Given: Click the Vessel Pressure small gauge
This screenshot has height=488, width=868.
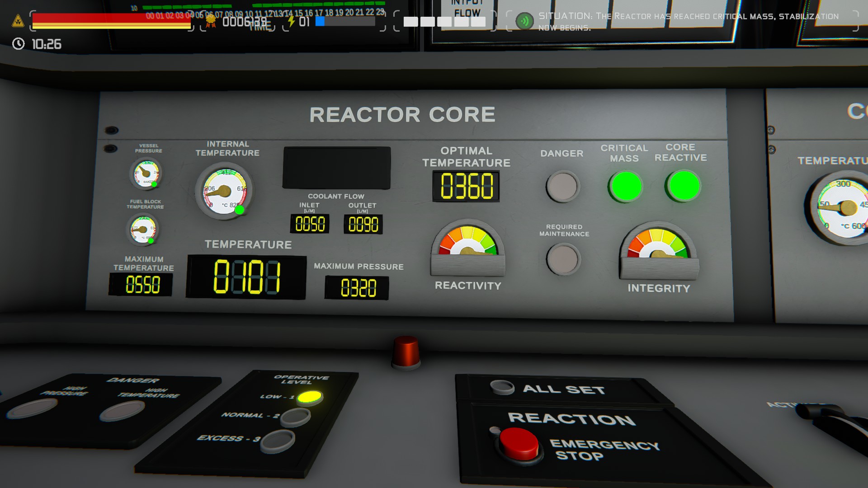Looking at the screenshot, I should point(146,173).
